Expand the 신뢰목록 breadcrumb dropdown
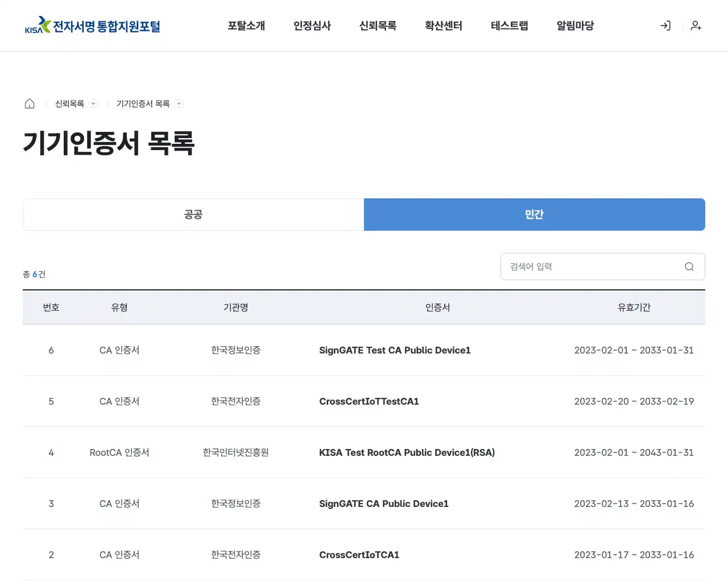The width and height of the screenshot is (728, 582). pos(94,103)
